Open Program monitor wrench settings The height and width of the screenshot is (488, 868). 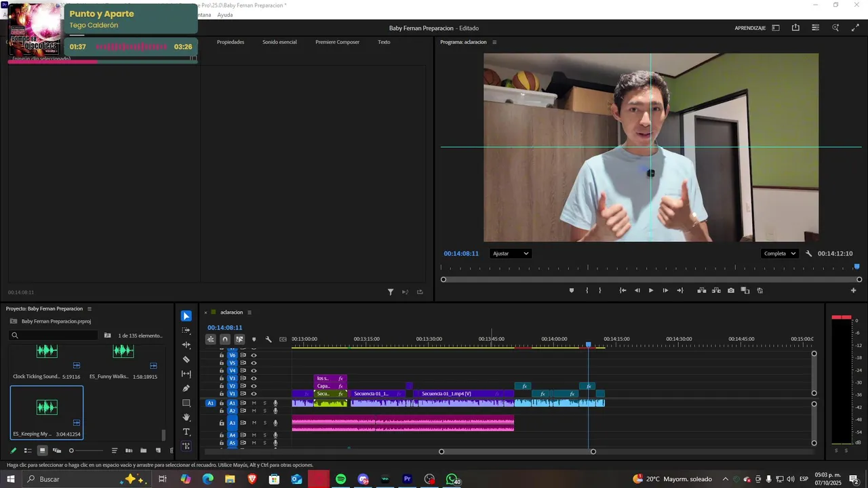tap(809, 253)
